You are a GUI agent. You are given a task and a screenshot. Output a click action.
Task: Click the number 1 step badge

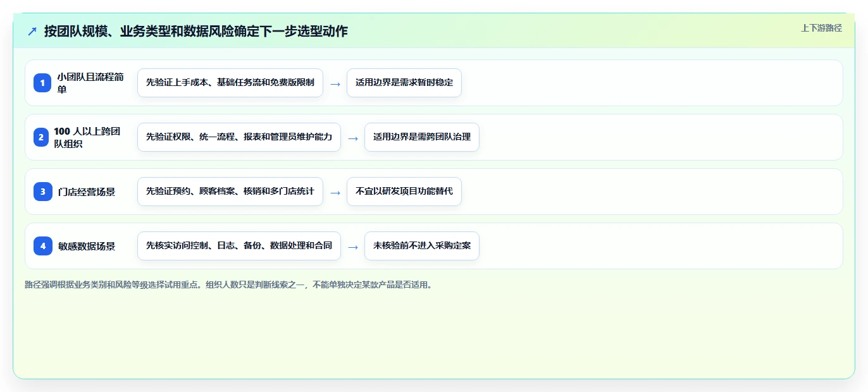42,83
